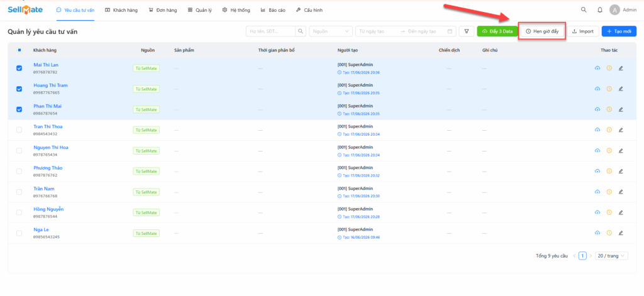Schedule clock icon for Nguyen Thi Hoa
The image size is (644, 296).
pyautogui.click(x=609, y=151)
